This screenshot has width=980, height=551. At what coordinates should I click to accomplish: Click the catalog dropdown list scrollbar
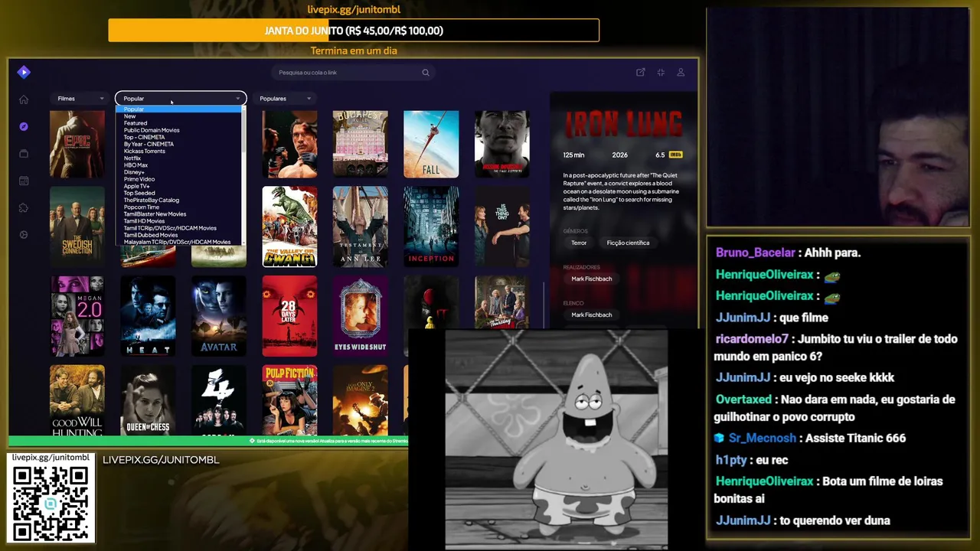click(x=243, y=174)
